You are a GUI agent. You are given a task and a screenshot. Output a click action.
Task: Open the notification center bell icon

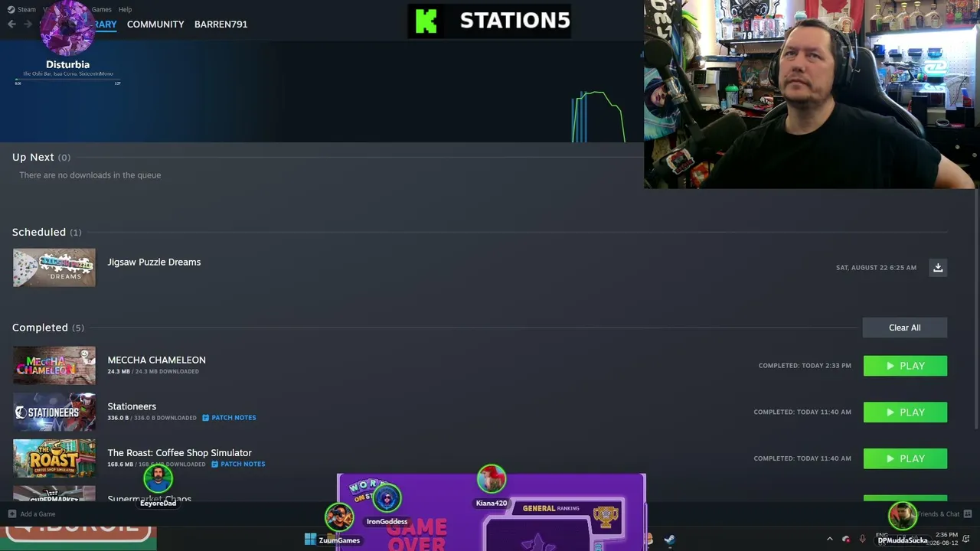click(x=966, y=539)
